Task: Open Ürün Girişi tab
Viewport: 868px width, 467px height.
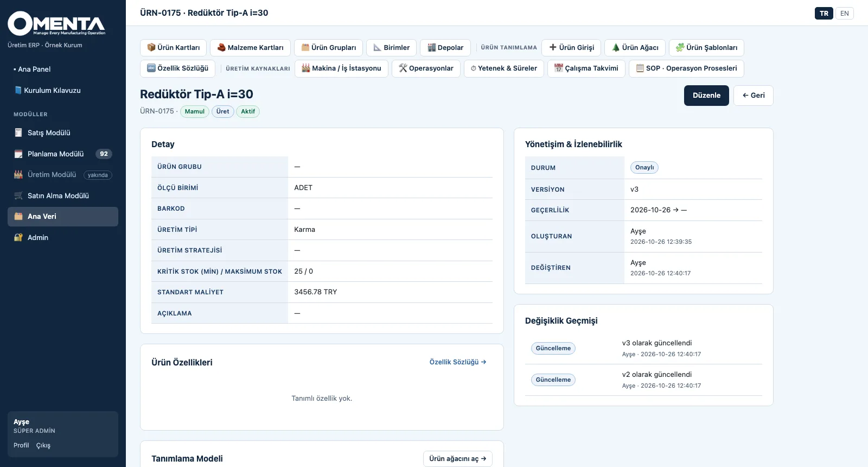Action: coord(571,47)
